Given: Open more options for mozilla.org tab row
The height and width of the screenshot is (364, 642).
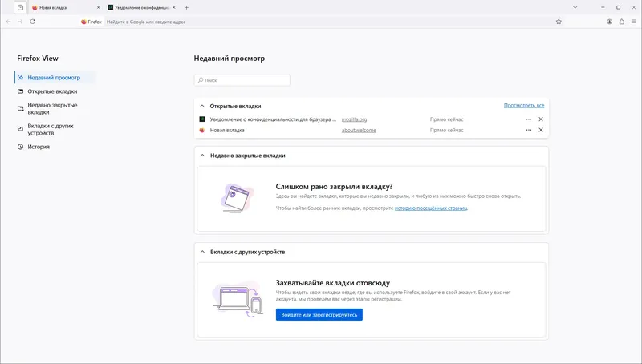Looking at the screenshot, I should (x=529, y=119).
